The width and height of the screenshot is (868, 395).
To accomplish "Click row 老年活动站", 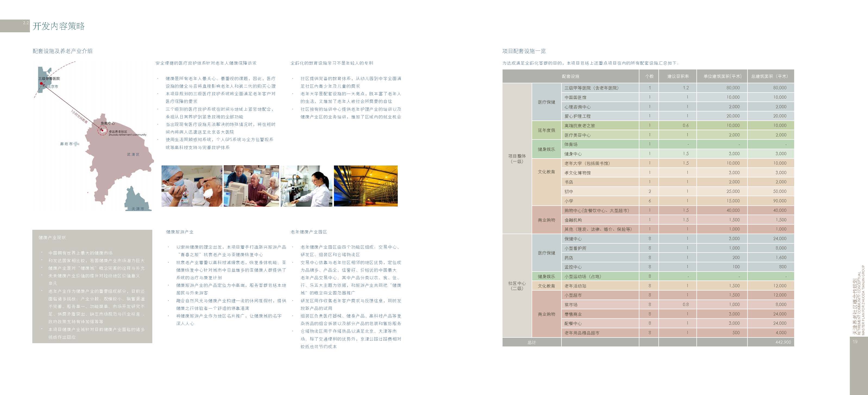I will (x=678, y=286).
